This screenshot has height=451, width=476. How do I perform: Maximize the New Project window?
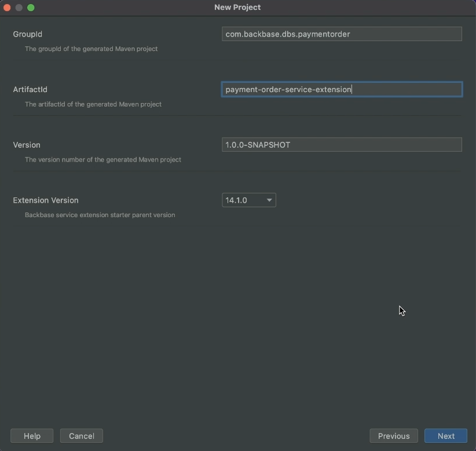[31, 8]
